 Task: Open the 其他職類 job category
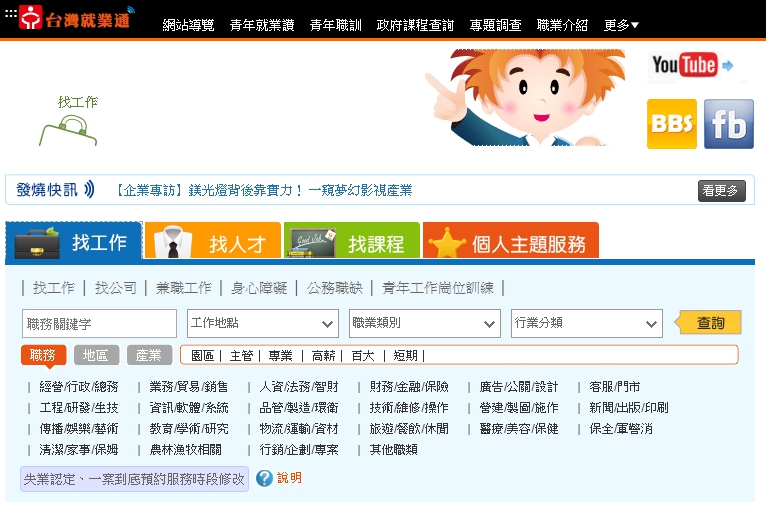click(393, 450)
